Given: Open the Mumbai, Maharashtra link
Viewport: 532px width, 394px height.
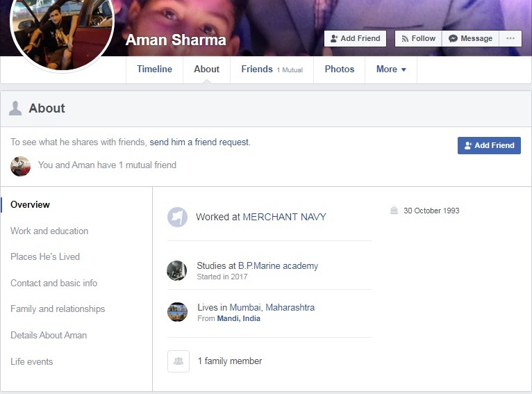Looking at the screenshot, I should [x=272, y=307].
